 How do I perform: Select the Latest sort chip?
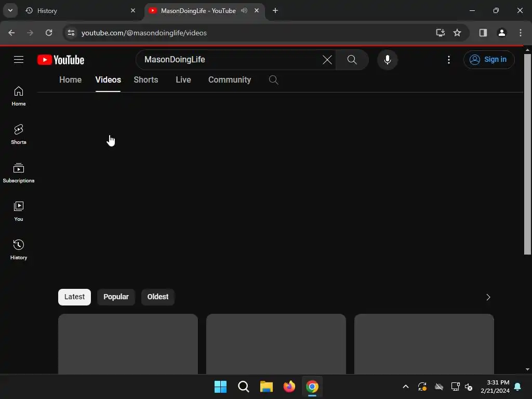(74, 297)
